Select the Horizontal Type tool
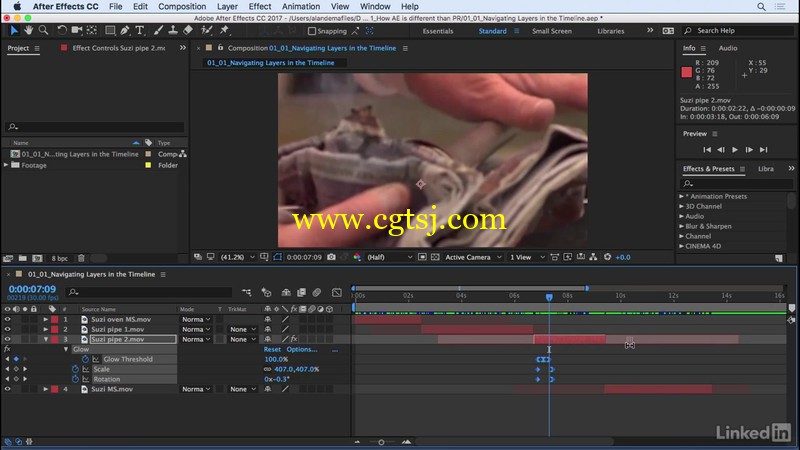The width and height of the screenshot is (800, 450). (x=140, y=31)
